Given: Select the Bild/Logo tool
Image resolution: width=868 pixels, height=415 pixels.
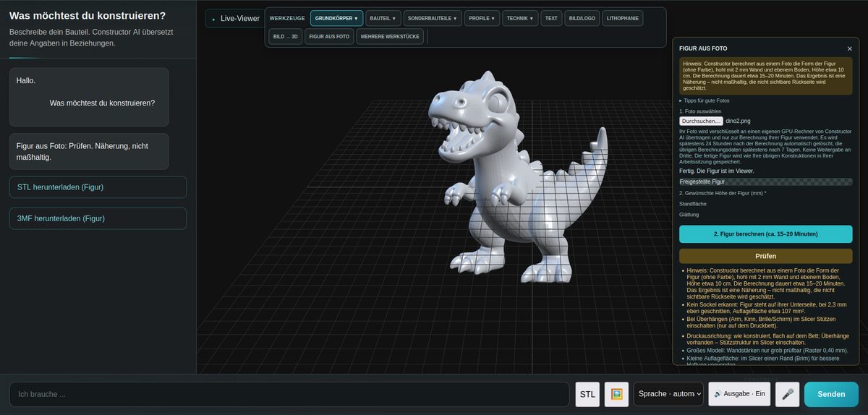Looking at the screenshot, I should (582, 18).
